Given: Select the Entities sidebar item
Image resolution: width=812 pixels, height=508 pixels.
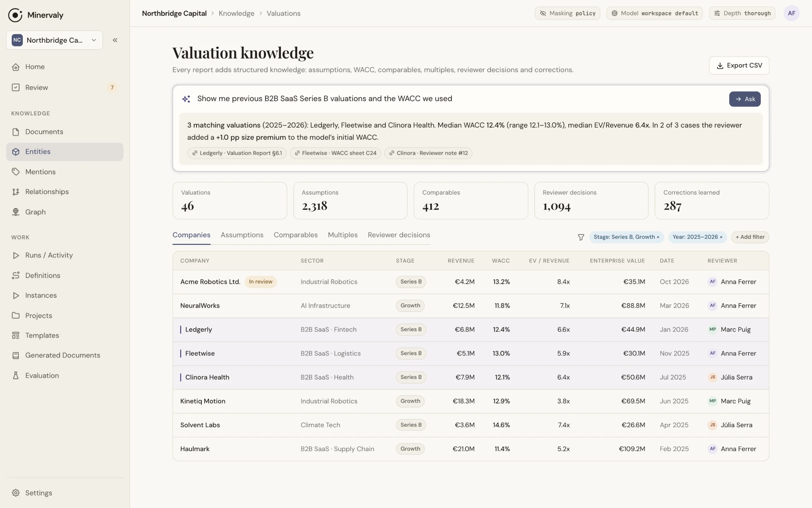Looking at the screenshot, I should coord(65,152).
